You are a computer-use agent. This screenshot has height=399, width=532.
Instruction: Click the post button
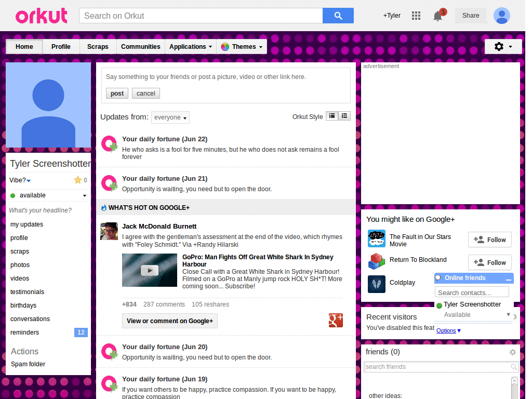117,94
